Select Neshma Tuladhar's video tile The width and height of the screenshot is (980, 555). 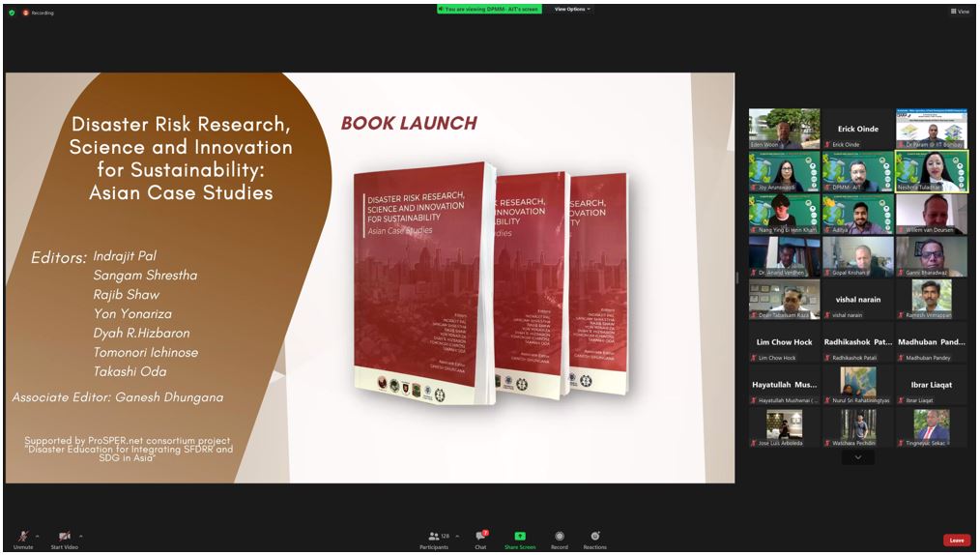pyautogui.click(x=931, y=171)
